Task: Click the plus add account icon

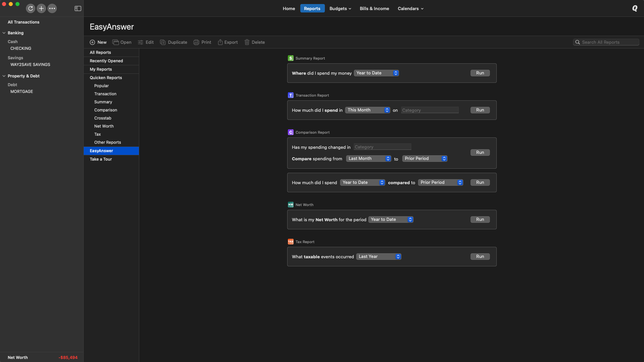Action: tap(41, 8)
